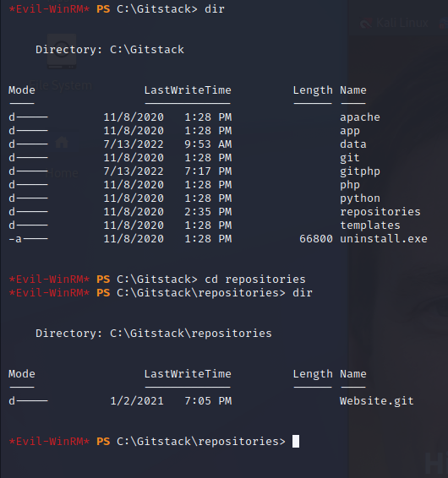Click the 'gitphp' directory name
Screen dimensions: 448x478
coord(360,171)
